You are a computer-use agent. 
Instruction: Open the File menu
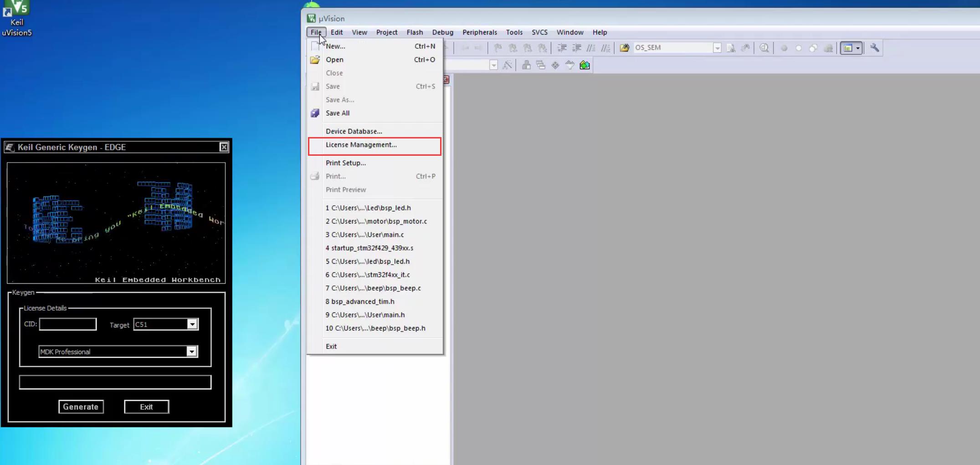click(x=316, y=32)
